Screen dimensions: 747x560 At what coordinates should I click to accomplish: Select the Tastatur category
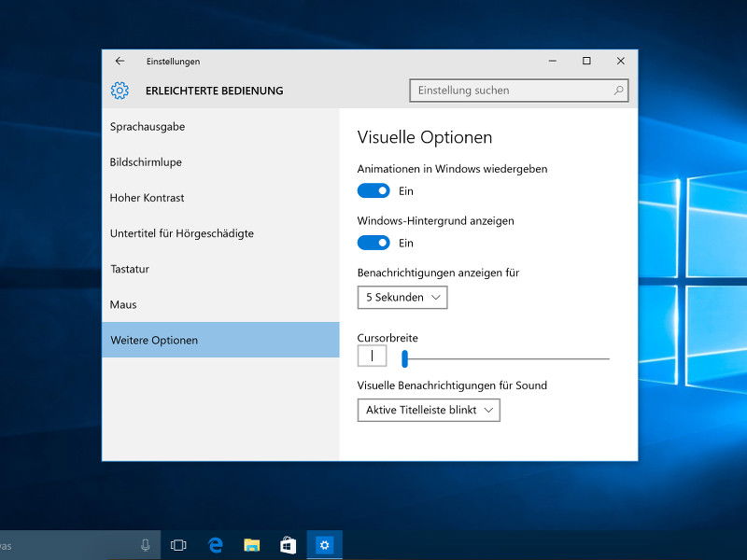point(220,269)
